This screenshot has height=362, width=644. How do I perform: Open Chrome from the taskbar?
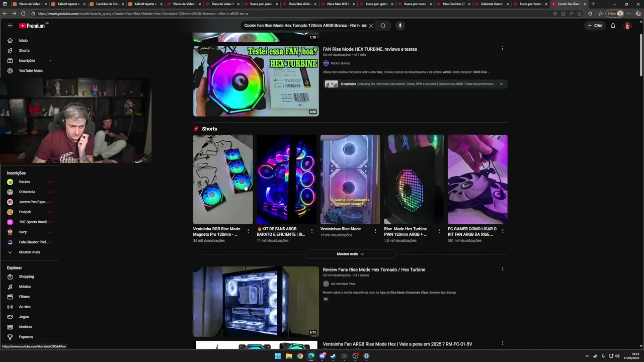tap(300, 356)
